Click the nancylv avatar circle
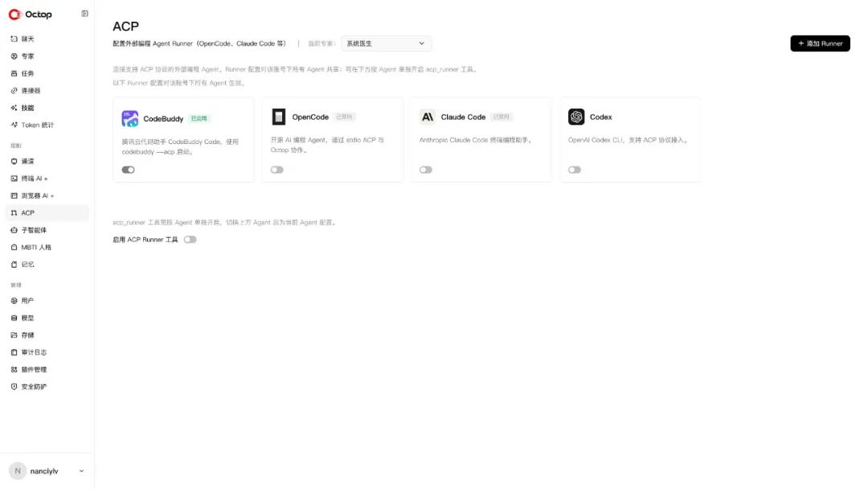 [18, 471]
